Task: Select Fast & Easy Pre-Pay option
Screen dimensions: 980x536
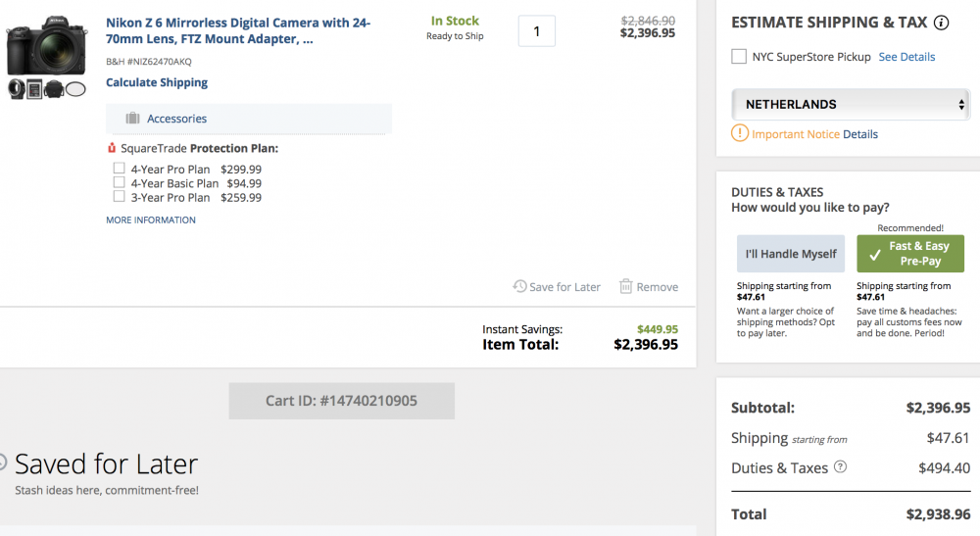Action: (910, 254)
